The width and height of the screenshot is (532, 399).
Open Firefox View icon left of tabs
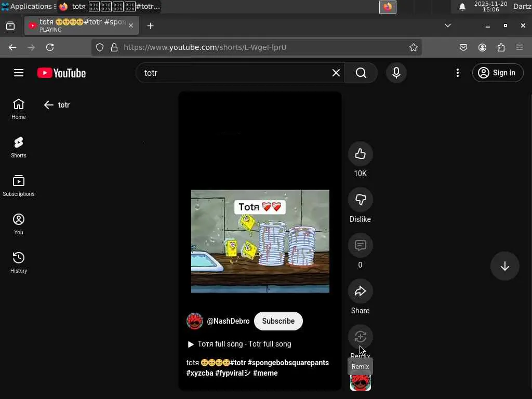(x=10, y=26)
